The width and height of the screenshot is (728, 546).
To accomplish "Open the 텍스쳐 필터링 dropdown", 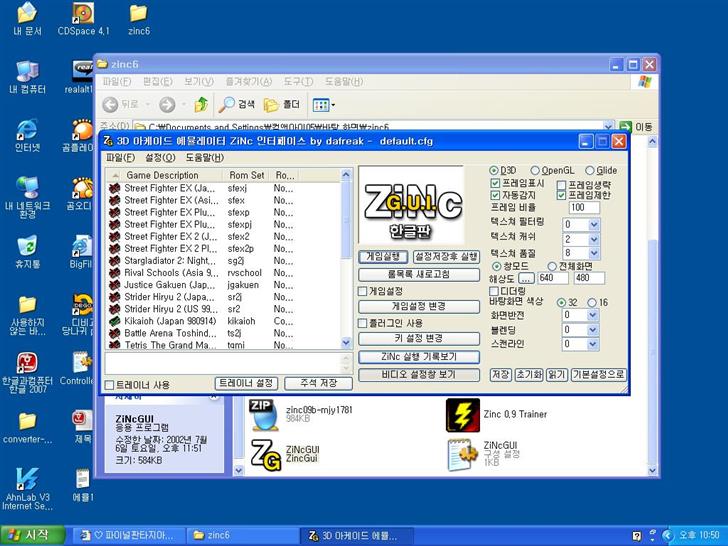I will click(x=593, y=225).
